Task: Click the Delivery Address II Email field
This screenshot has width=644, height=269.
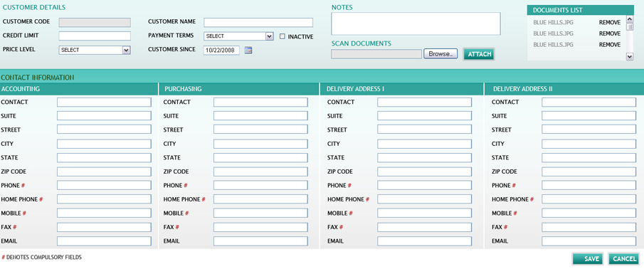Action: click(588, 241)
